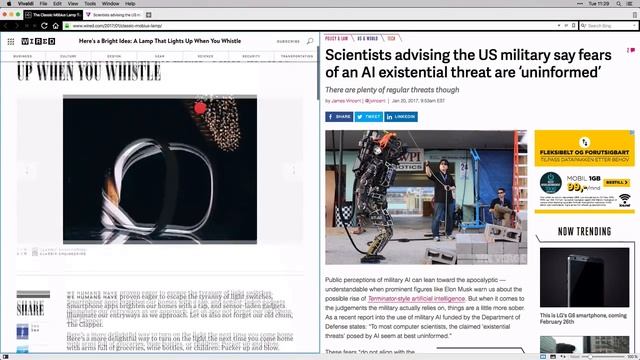The height and width of the screenshot is (360, 640).
Task: Reload the current page
Action: pyautogui.click(x=44, y=26)
